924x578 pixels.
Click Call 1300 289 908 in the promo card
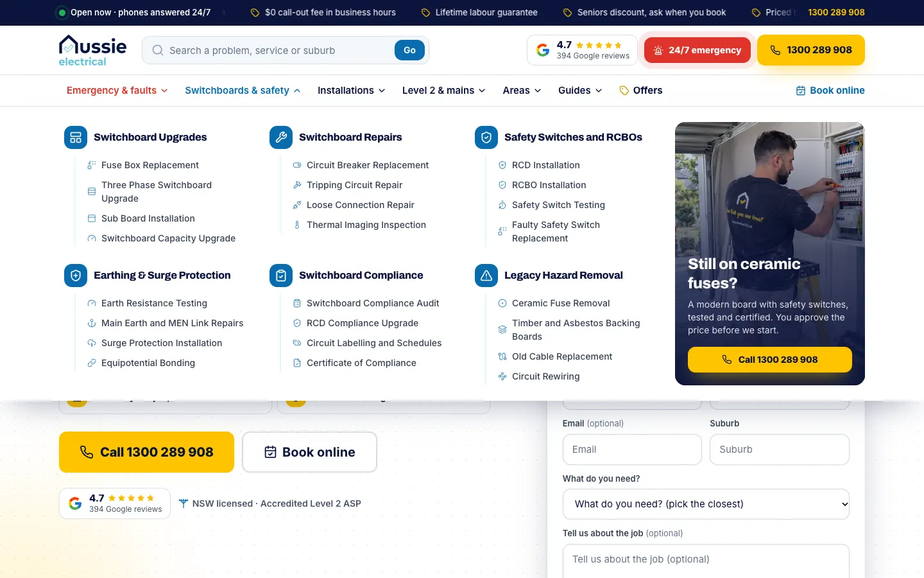point(770,360)
